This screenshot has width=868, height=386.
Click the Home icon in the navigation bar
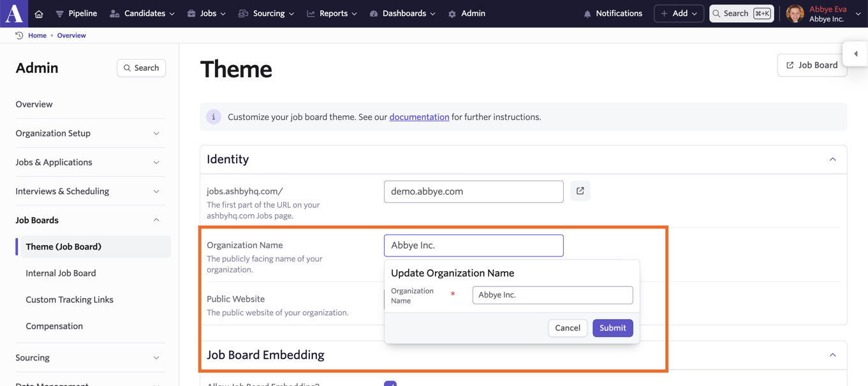pyautogui.click(x=38, y=13)
